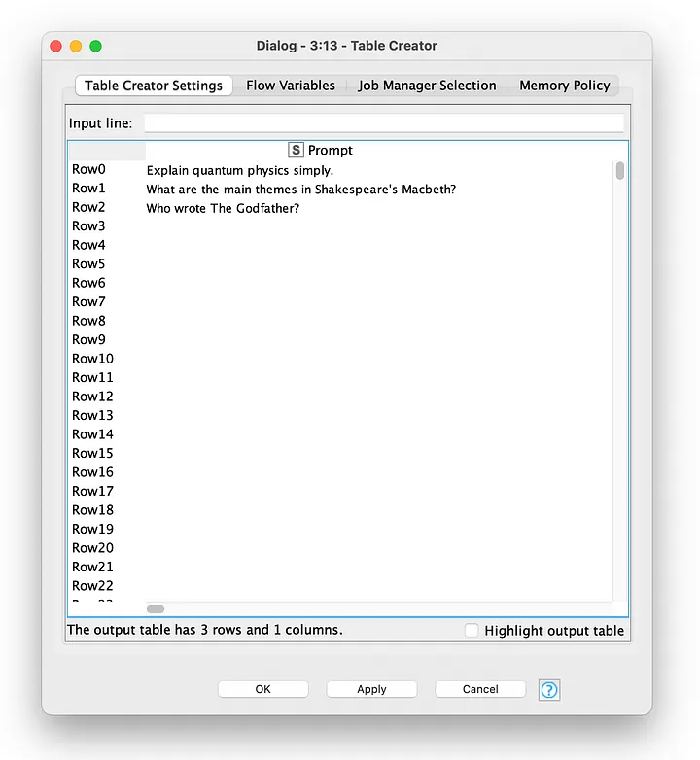
Task: Enable the Highlight output table checkbox
Action: (x=472, y=631)
